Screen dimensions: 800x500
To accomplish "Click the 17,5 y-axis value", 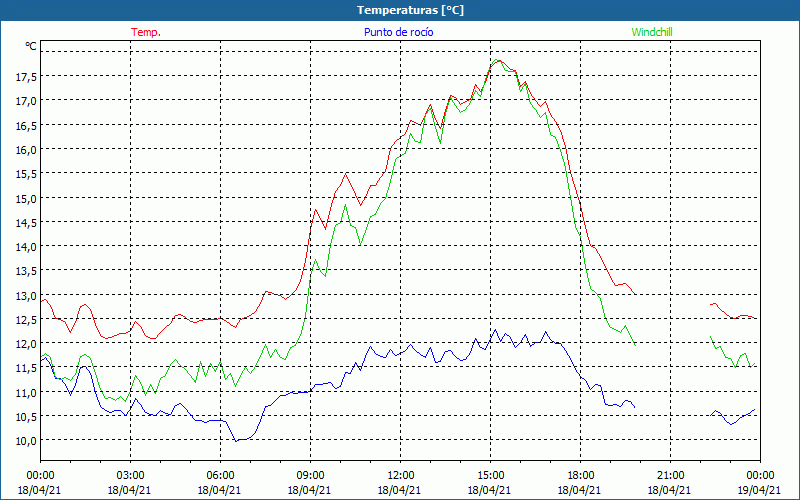I will click(x=26, y=77).
